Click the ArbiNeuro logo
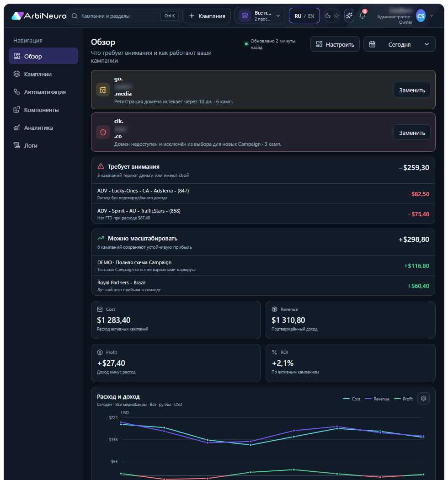The height and width of the screenshot is (480, 448). click(x=39, y=16)
